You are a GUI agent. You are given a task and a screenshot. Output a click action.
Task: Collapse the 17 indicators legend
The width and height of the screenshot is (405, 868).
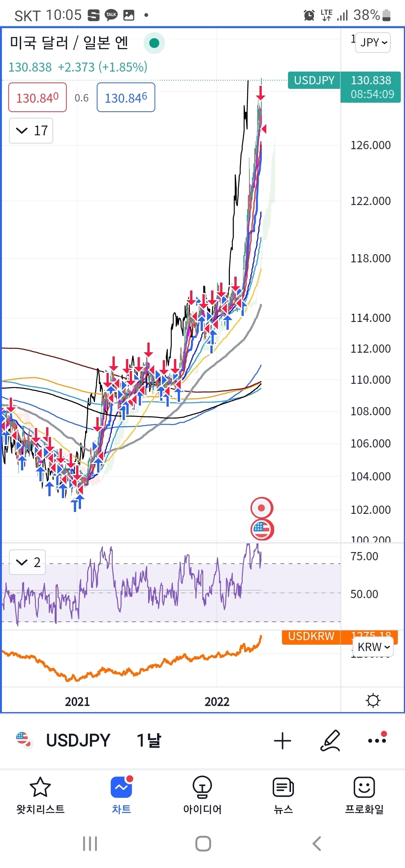point(31,130)
